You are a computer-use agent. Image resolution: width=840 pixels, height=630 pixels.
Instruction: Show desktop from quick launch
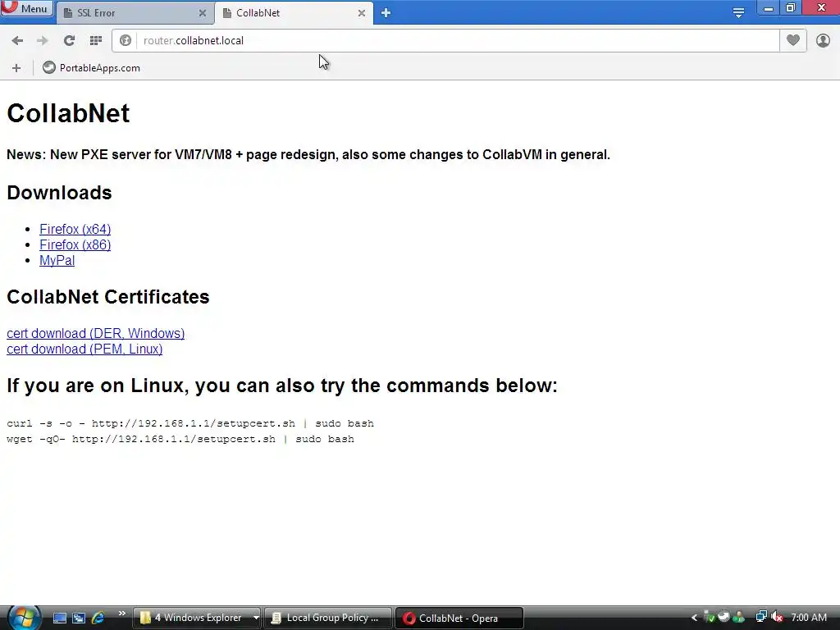pyautogui.click(x=59, y=619)
